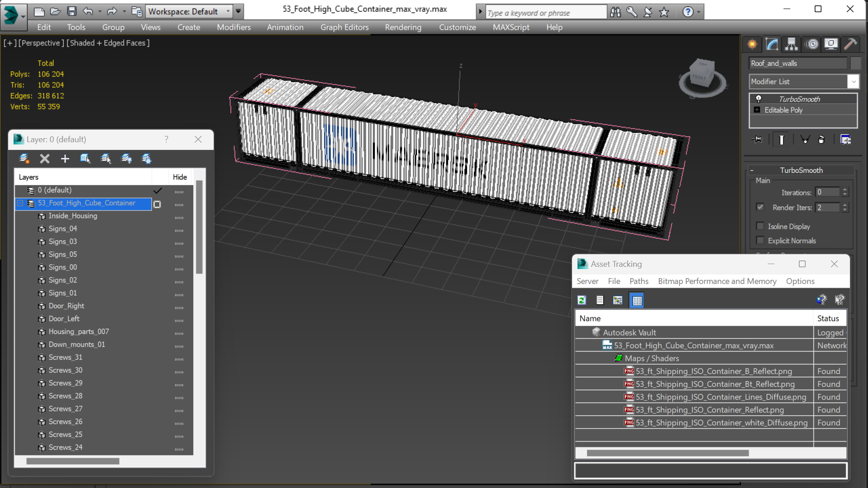Click the Undo arrow icon

point(88,11)
